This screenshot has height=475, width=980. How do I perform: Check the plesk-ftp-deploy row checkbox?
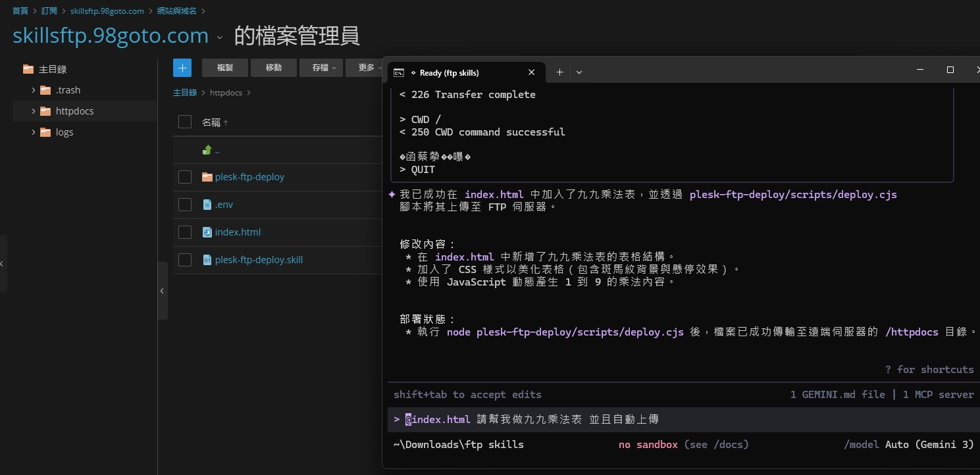(185, 177)
